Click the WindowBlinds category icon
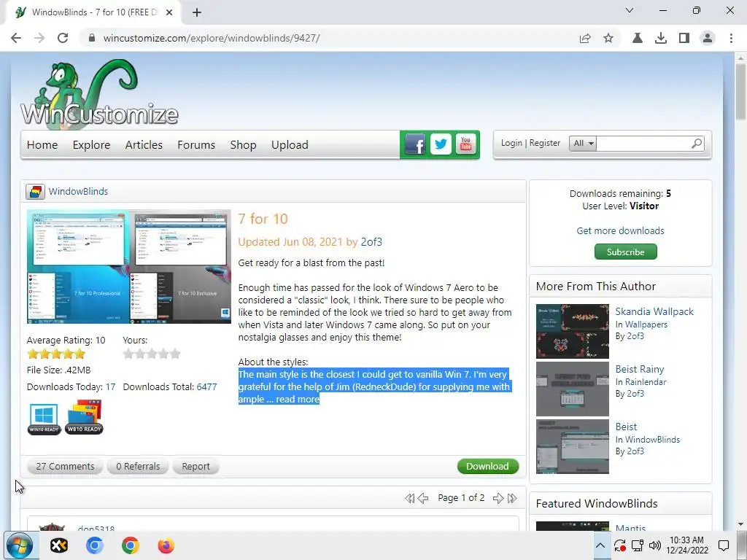The height and width of the screenshot is (560, 747). click(35, 192)
